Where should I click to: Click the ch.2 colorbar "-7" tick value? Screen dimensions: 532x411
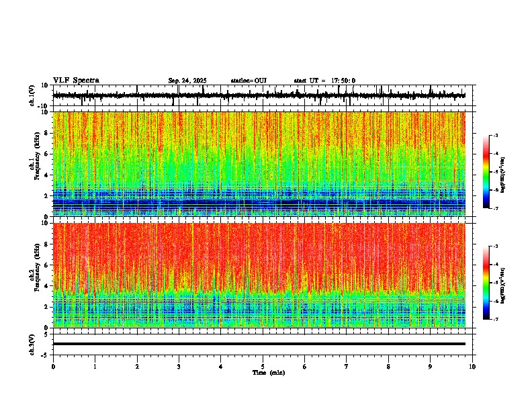tap(496, 319)
